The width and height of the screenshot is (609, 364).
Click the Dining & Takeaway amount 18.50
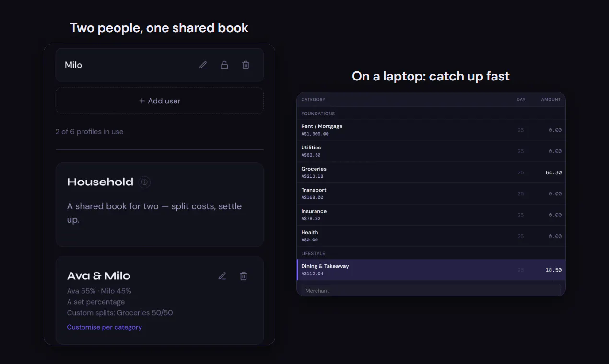pos(553,270)
